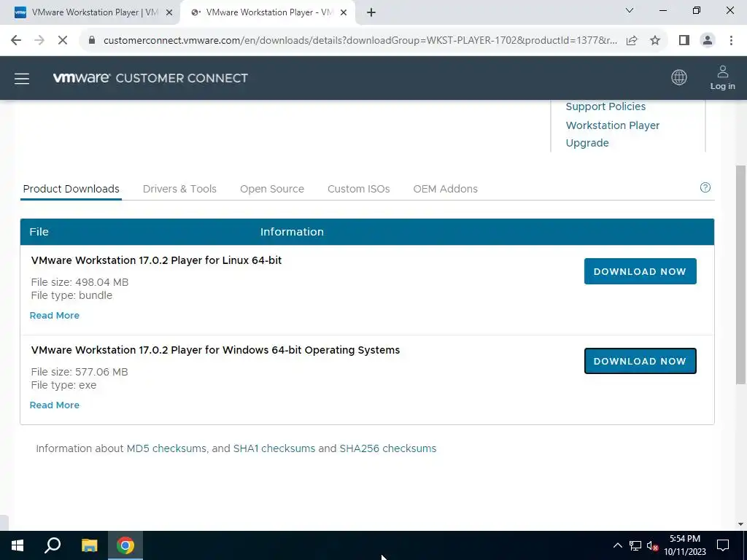Open the SHA256 checksums link
This screenshot has height=560, width=747.
tap(388, 448)
